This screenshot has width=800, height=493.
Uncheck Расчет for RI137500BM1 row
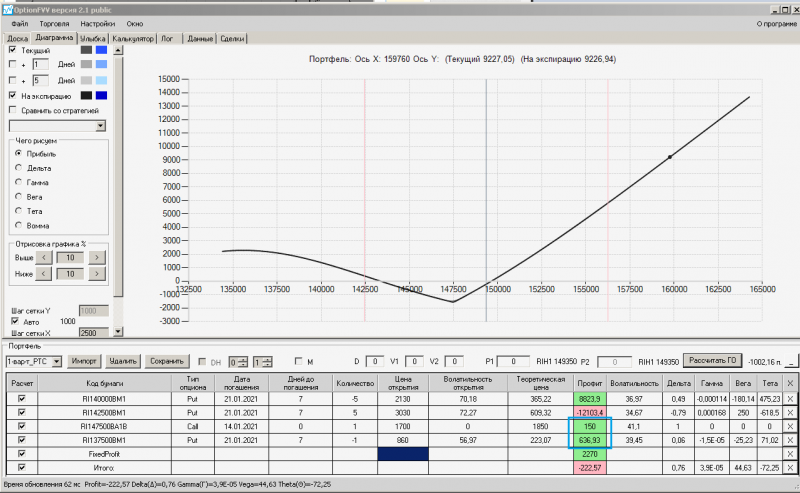tap(21, 440)
